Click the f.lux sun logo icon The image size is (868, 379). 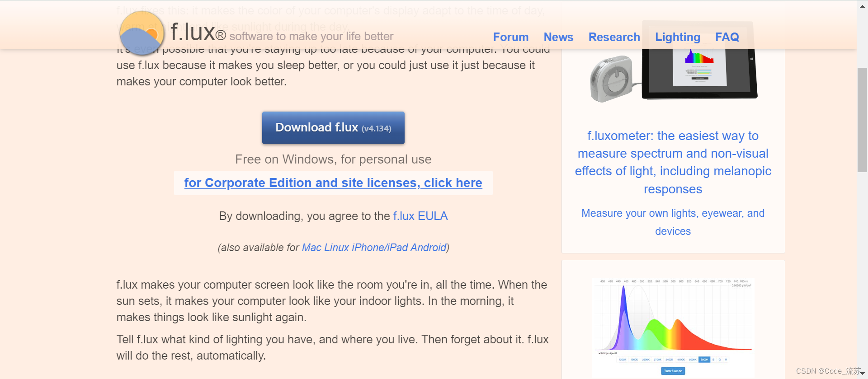(142, 33)
